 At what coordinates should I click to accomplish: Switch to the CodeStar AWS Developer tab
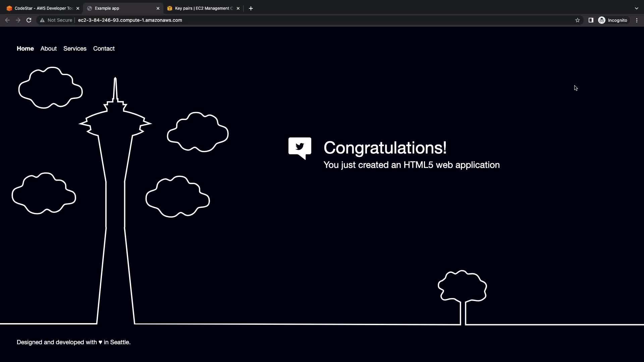pos(40,8)
